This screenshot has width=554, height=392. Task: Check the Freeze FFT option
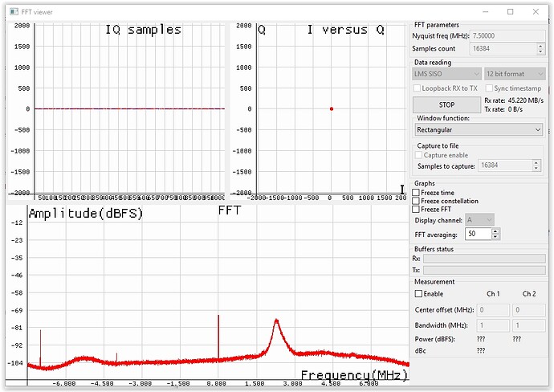(x=416, y=210)
